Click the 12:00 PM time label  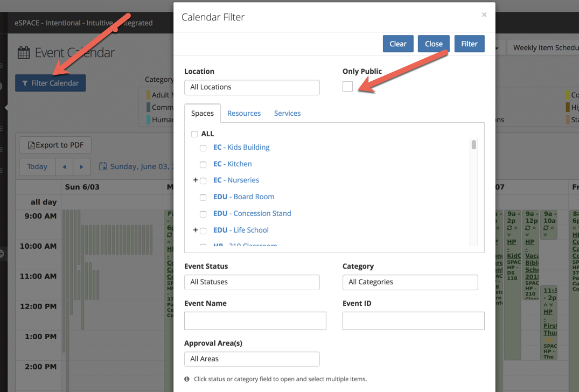(38, 306)
